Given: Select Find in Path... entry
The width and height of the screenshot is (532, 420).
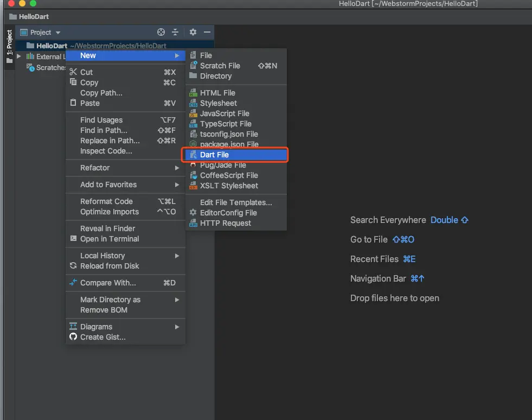Looking at the screenshot, I should pos(125,130).
